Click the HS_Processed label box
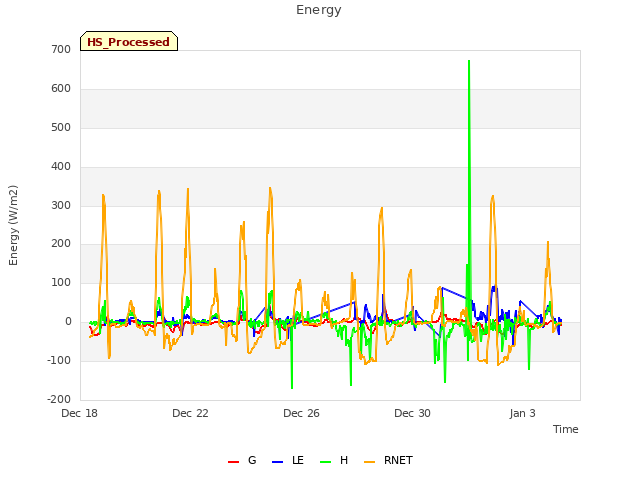This screenshot has height=480, width=640. click(129, 41)
